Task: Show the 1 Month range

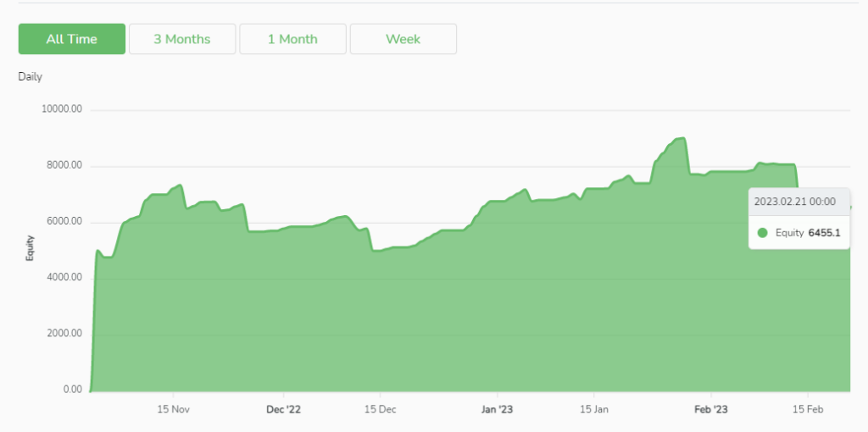Action: (x=292, y=39)
